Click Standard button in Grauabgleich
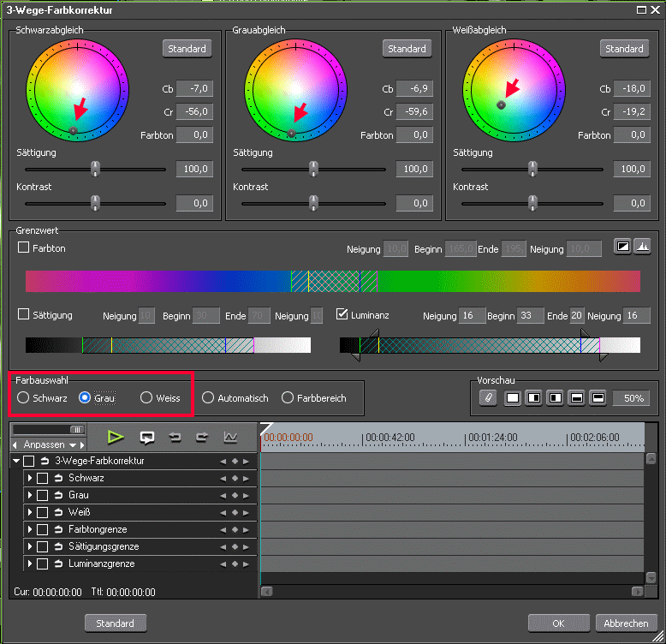The image size is (666, 644). 407,49
